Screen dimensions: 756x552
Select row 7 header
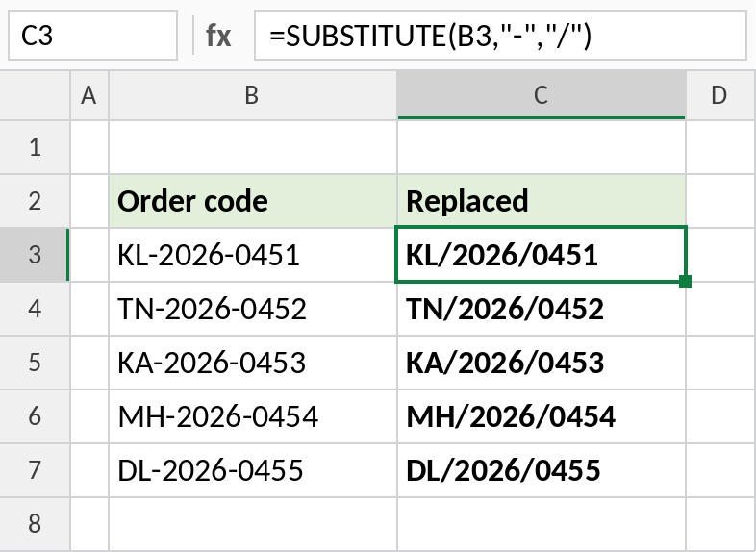pyautogui.click(x=35, y=470)
